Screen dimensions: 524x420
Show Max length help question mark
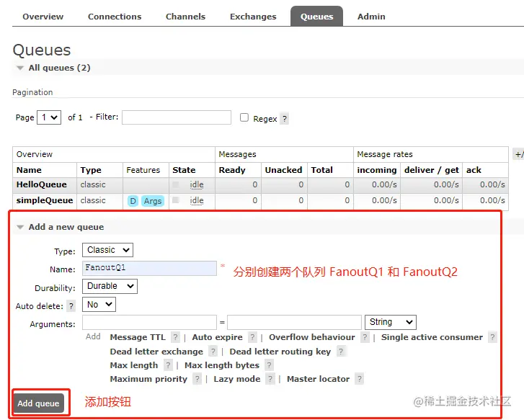click(x=168, y=365)
